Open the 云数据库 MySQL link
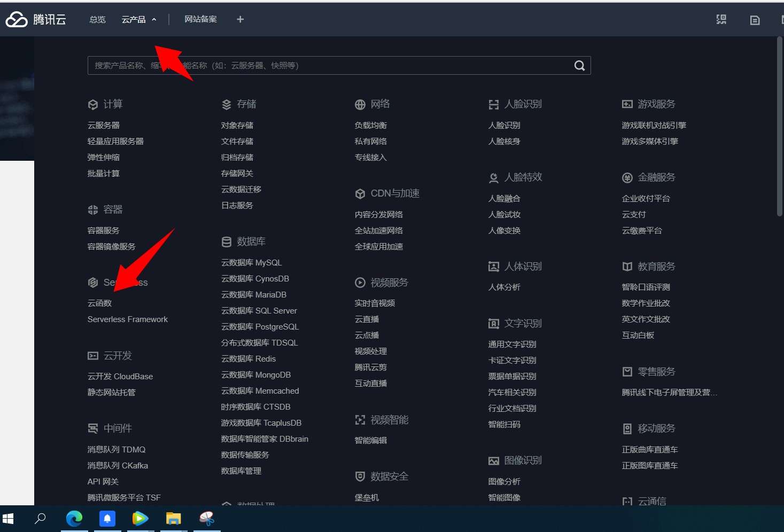 pos(251,263)
